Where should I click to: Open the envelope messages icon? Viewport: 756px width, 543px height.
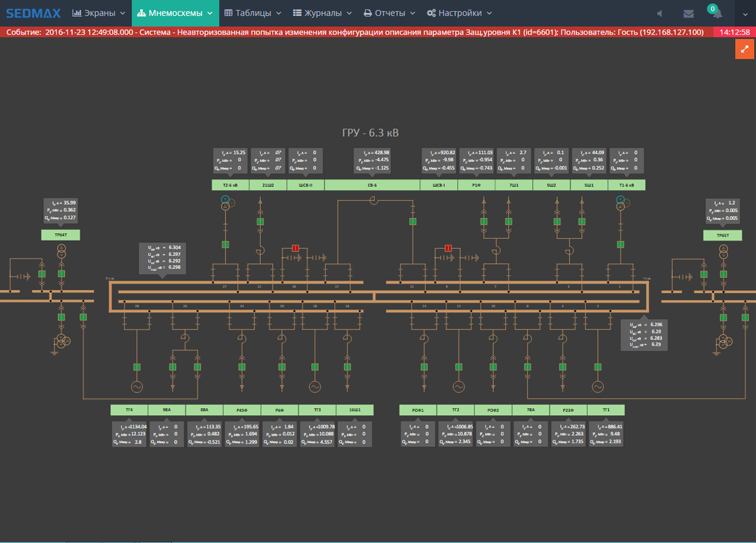688,13
